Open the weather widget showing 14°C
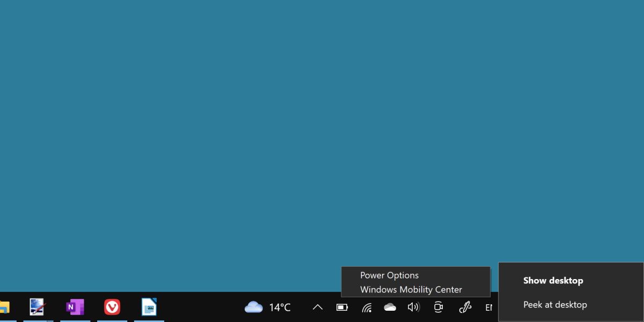This screenshot has width=644, height=322. pos(268,308)
